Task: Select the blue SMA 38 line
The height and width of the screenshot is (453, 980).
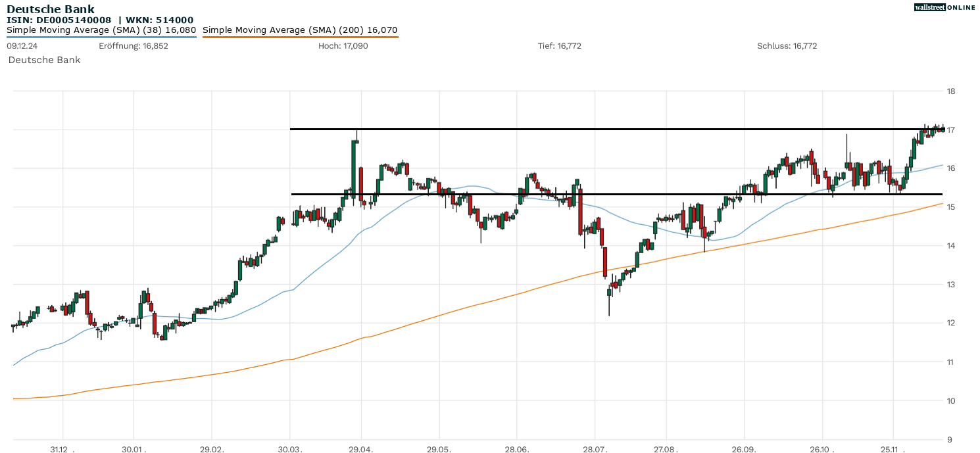Action: tap(460, 185)
